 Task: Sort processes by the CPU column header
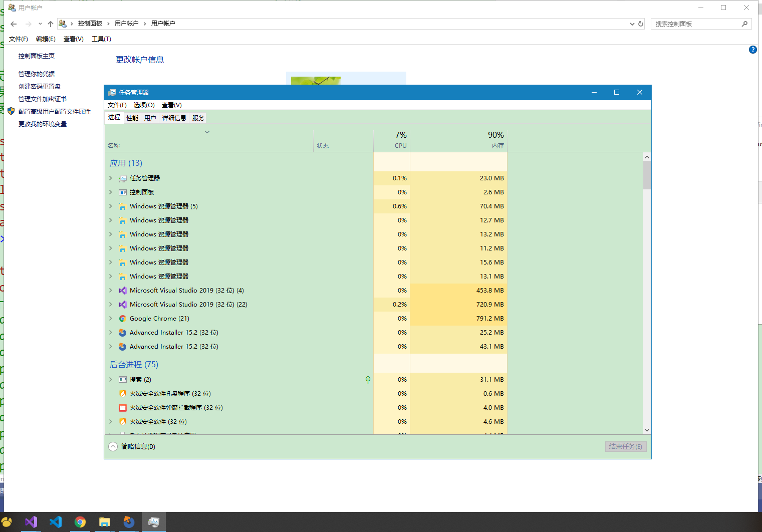(392, 140)
